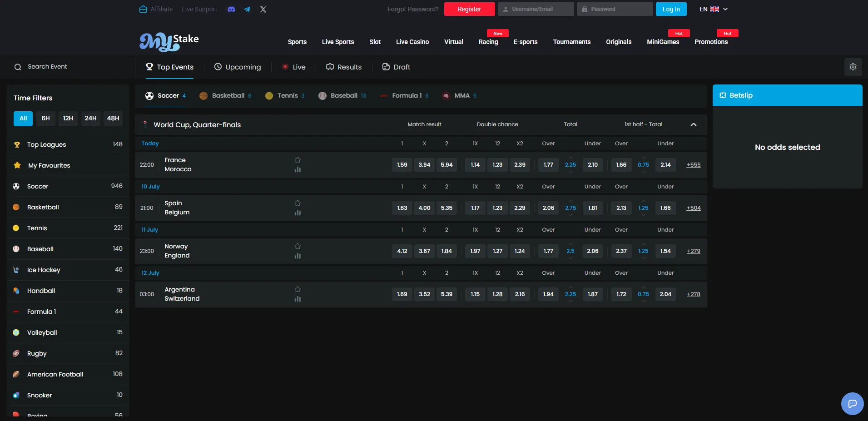868x421 pixels.
Task: Select the 48H time filter
Action: point(113,119)
